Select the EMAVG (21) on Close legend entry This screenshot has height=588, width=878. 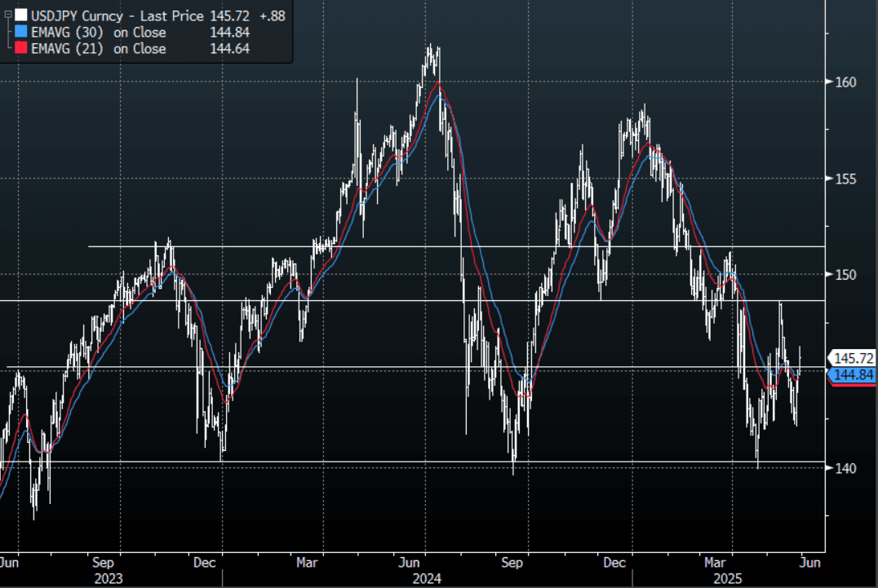[x=98, y=49]
